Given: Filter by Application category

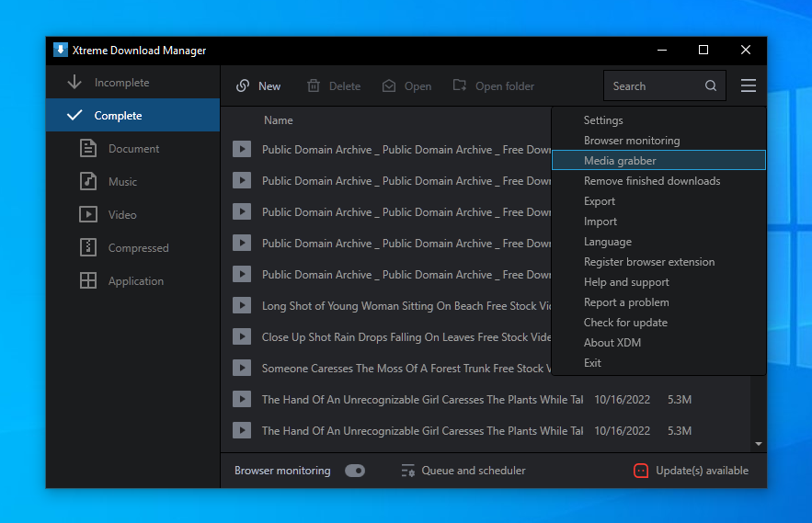Looking at the screenshot, I should (133, 280).
